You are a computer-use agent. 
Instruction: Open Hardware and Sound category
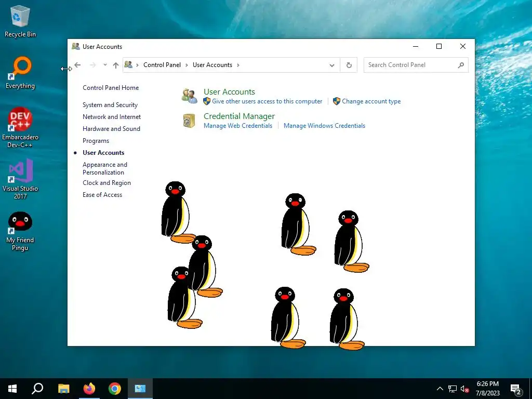(x=111, y=129)
